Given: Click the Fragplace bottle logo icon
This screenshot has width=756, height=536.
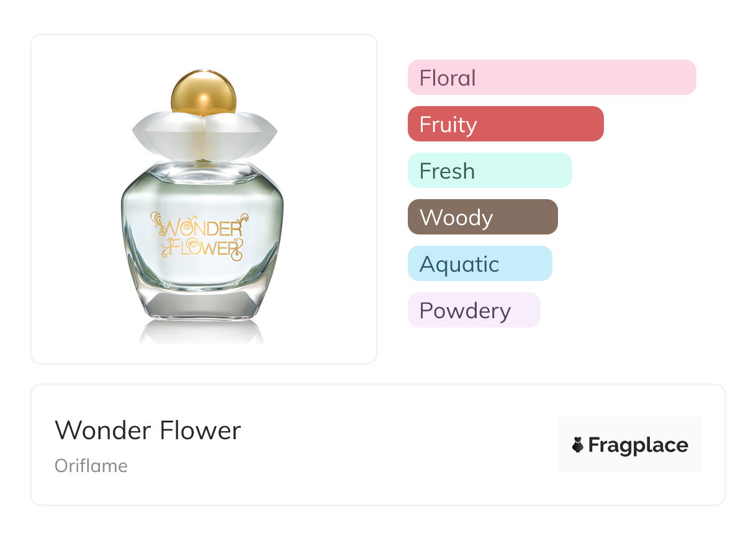Looking at the screenshot, I should coord(578,445).
